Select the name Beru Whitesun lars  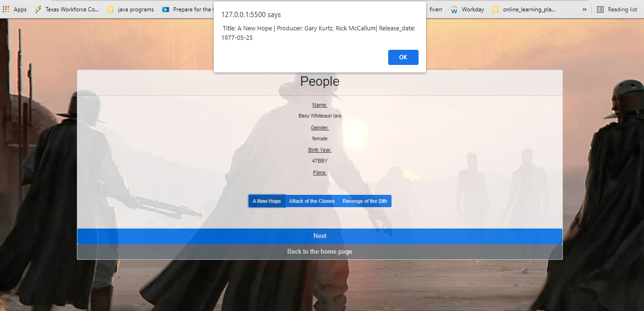tap(320, 116)
